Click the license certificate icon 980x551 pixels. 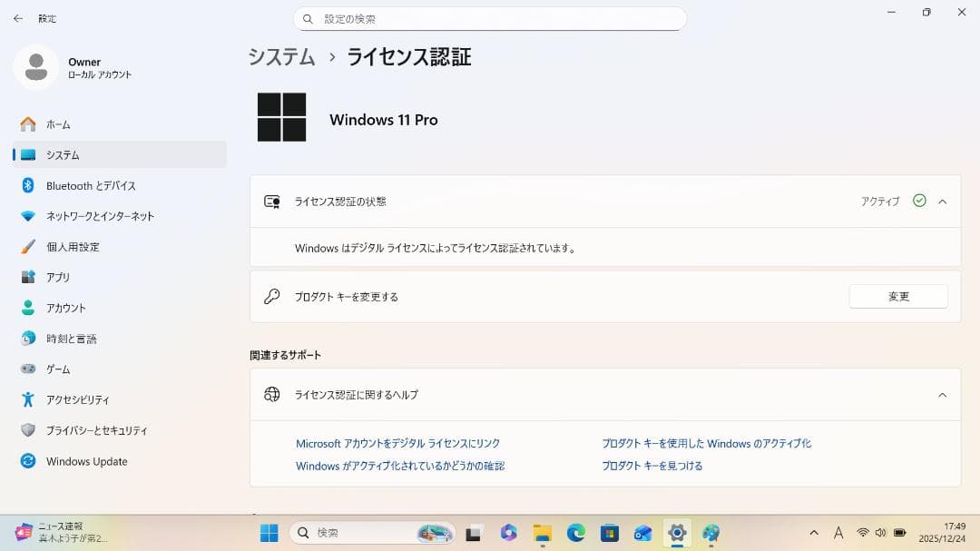(272, 202)
